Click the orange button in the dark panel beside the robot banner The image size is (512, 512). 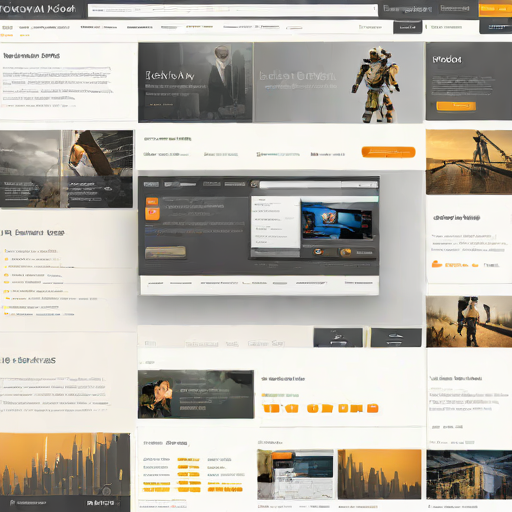tap(456, 106)
